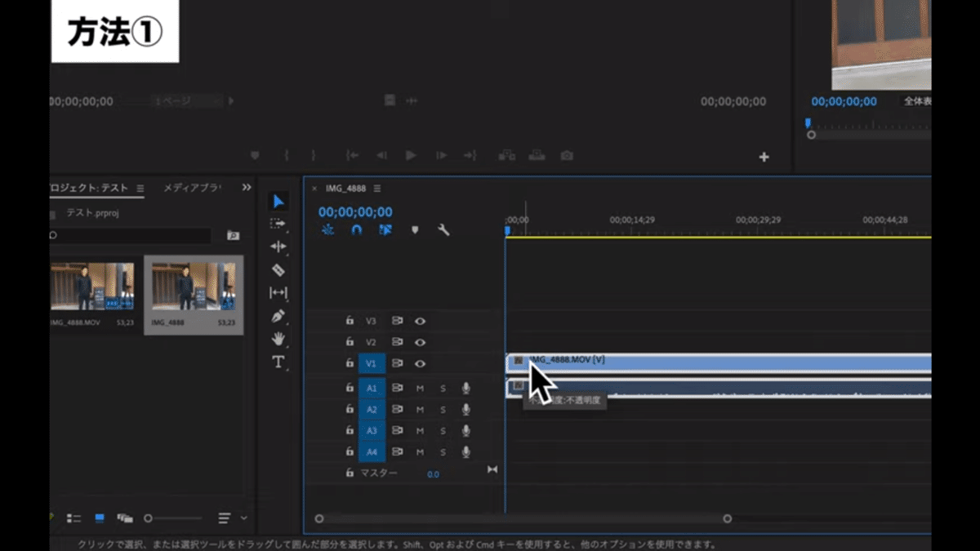This screenshot has width=980, height=551.
Task: Mute audio track A1
Action: (420, 388)
